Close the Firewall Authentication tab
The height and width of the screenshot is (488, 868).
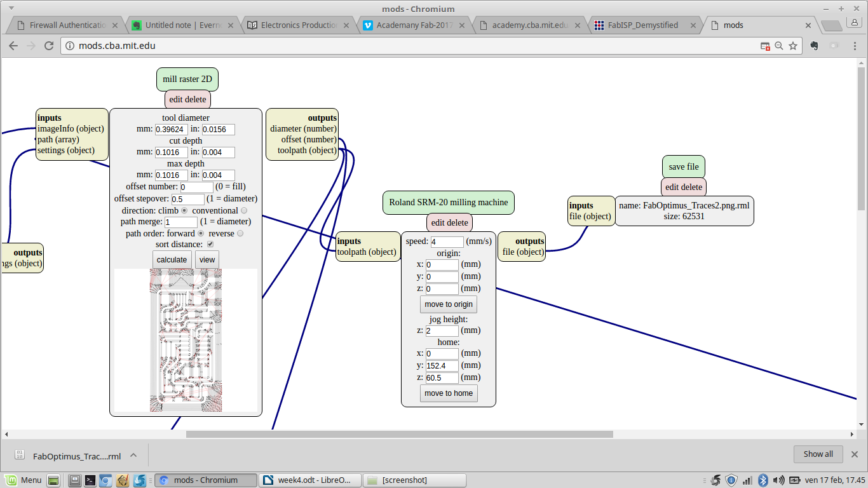(x=115, y=25)
